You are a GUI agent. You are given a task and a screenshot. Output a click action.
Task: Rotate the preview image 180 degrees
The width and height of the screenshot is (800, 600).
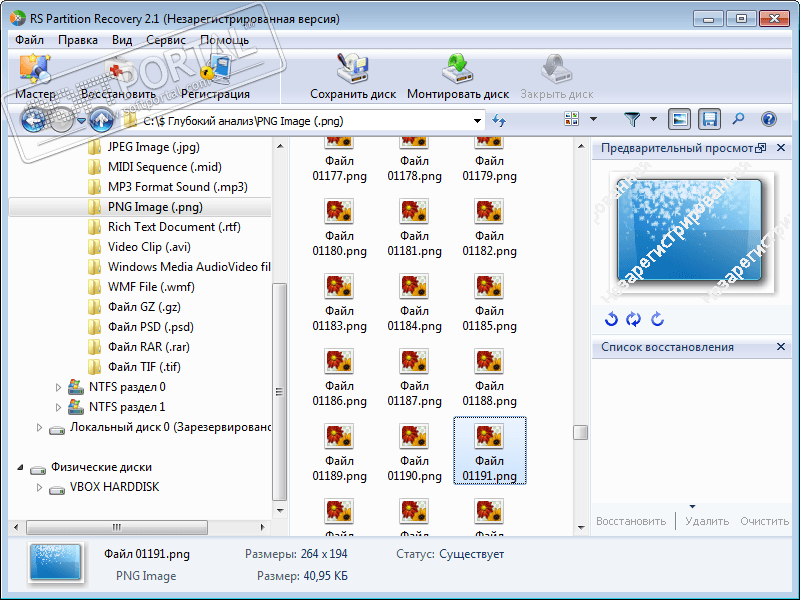click(x=633, y=319)
